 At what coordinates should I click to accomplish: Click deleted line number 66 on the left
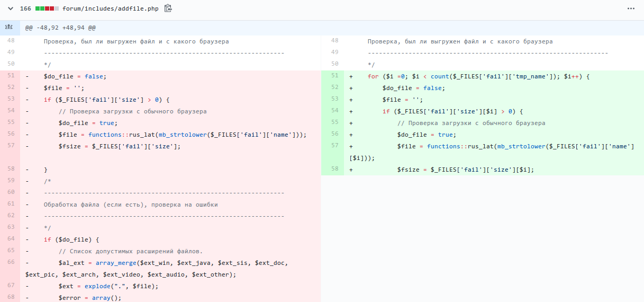pyautogui.click(x=11, y=262)
